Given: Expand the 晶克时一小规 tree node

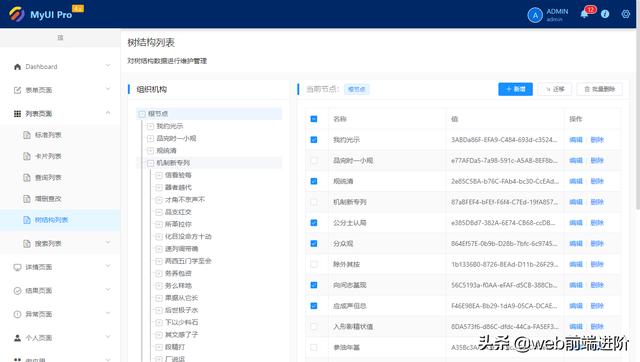Looking at the screenshot, I should point(150,138).
